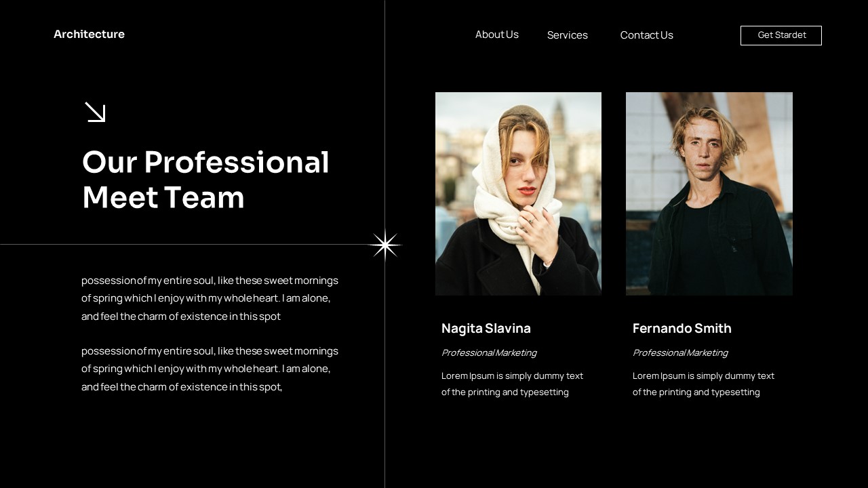Screen dimensions: 868x488
Task: Click Nagita's Professional Marketing subtitle
Action: coord(488,352)
